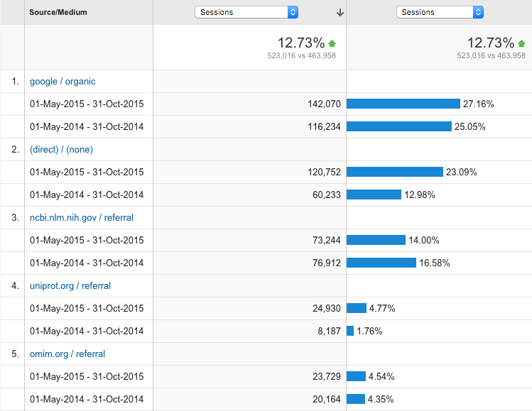This screenshot has height=411, width=532.
Task: Select the 2014 date row under omim.org
Action: pos(87,399)
